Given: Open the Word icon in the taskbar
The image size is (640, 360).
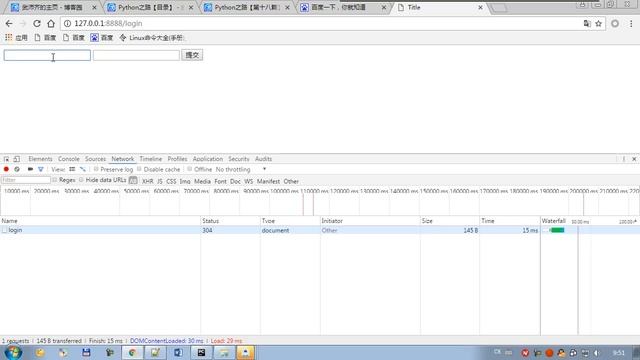Looking at the screenshot, I should point(178,353).
